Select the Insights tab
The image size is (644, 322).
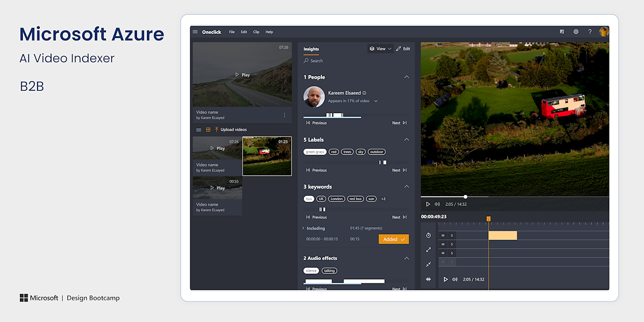coord(311,49)
